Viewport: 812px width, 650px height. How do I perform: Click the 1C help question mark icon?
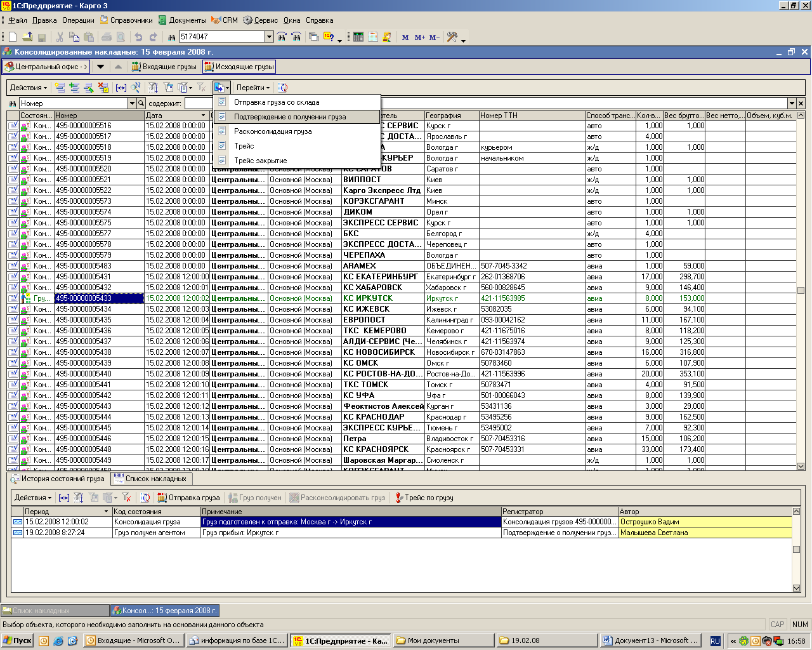pyautogui.click(x=328, y=37)
